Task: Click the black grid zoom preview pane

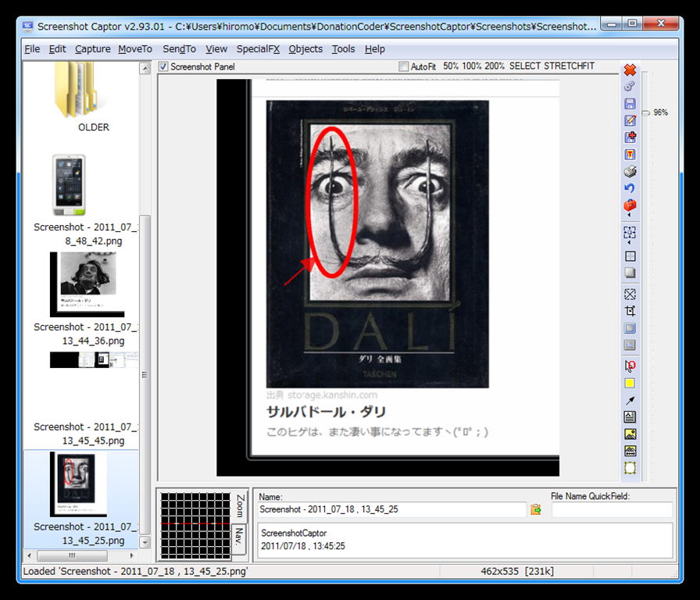Action: [195, 526]
